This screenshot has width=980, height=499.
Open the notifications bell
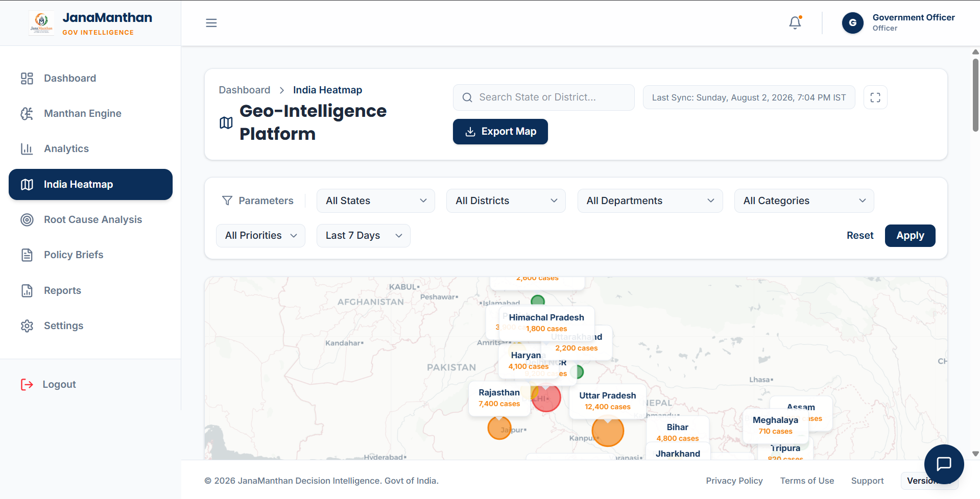[x=795, y=23]
